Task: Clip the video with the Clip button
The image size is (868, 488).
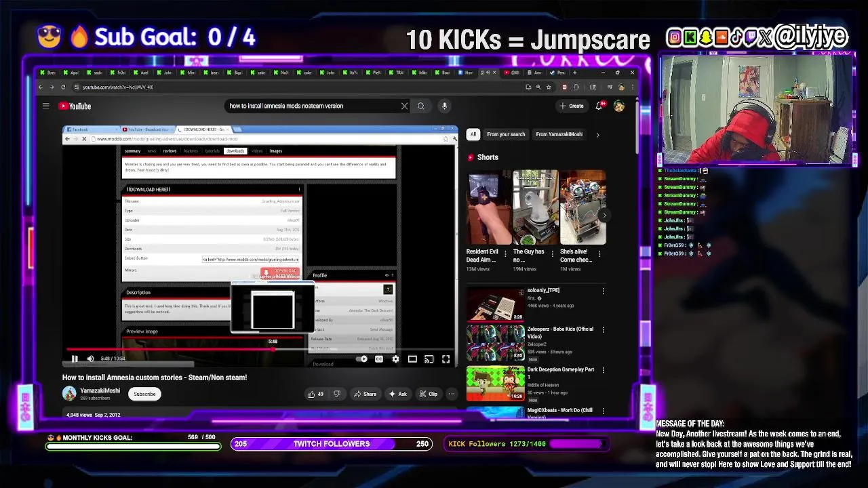Action: click(428, 394)
